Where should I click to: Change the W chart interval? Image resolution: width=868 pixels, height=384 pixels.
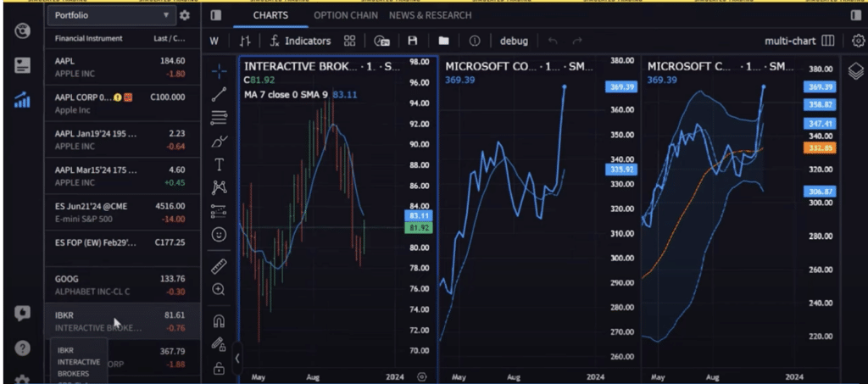pyautogui.click(x=214, y=41)
